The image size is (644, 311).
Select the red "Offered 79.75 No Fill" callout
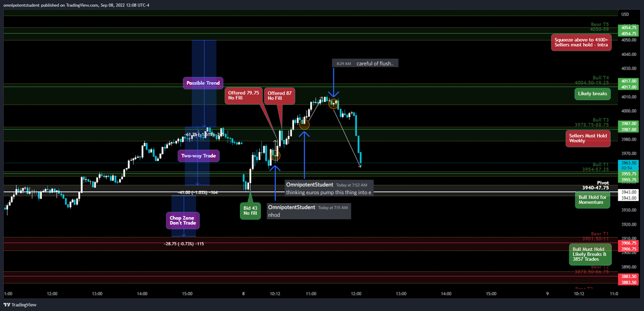(244, 95)
